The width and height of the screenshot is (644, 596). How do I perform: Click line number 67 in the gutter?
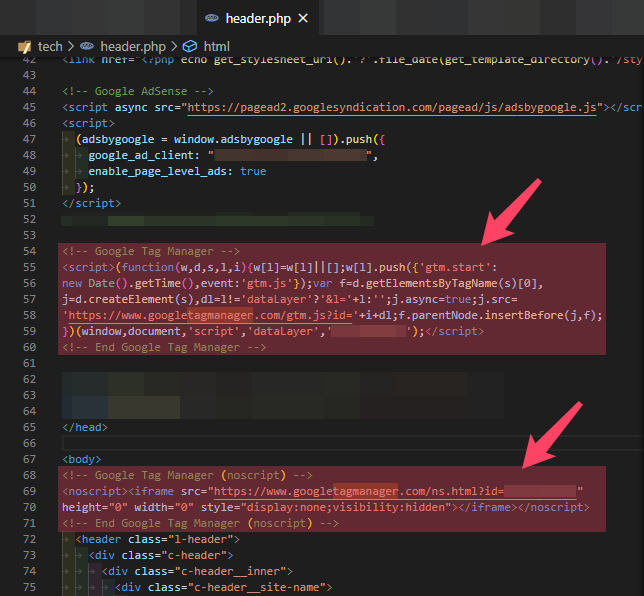pyautogui.click(x=29, y=459)
